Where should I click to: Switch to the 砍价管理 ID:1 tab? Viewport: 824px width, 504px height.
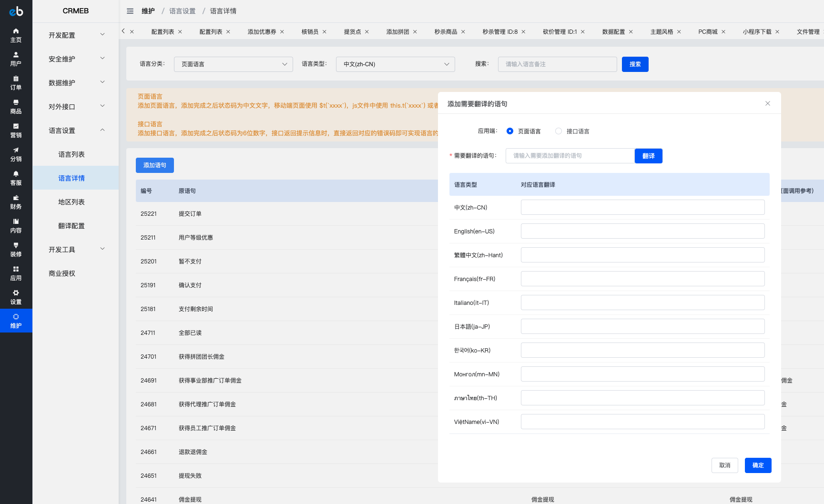560,32
